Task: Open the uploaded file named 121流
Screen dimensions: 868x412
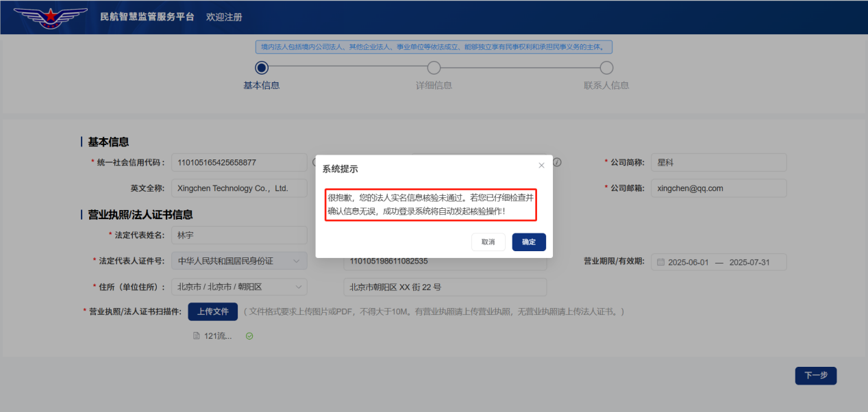Action: click(216, 335)
